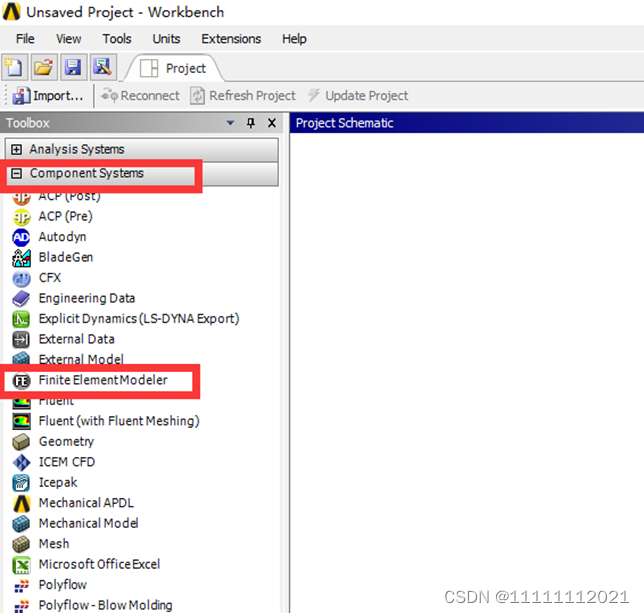Open the Units menu
Viewport: 644px width, 613px height.
(166, 39)
